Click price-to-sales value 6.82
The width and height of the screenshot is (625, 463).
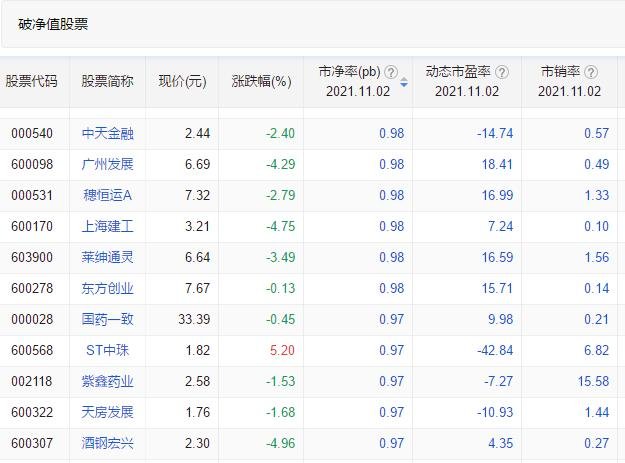click(x=597, y=350)
